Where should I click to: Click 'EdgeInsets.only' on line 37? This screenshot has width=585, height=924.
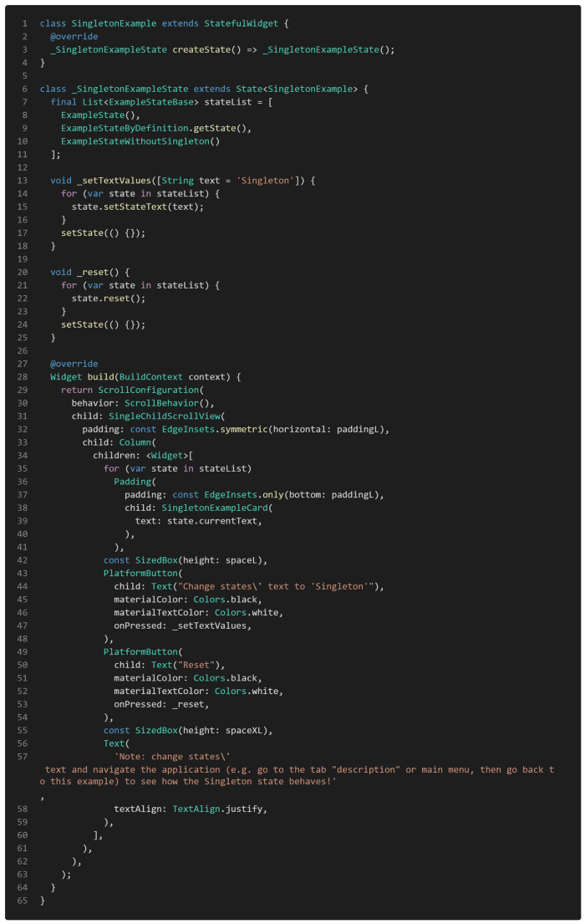click(x=244, y=495)
